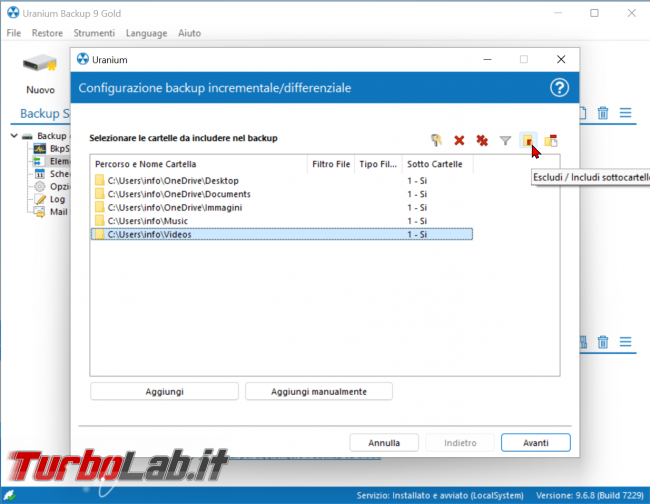The height and width of the screenshot is (504, 650).
Task: Click 'Versione: 9.6.8 (Build 7229)' status text
Action: point(590,495)
